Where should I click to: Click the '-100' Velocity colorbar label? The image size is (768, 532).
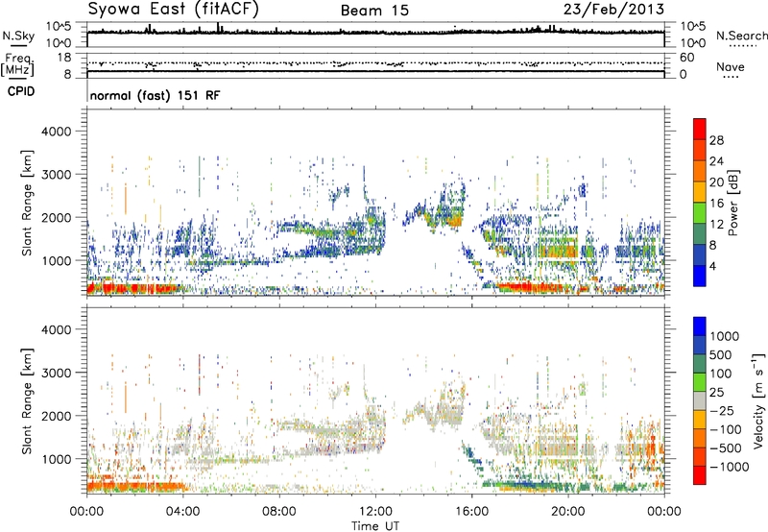(x=726, y=429)
